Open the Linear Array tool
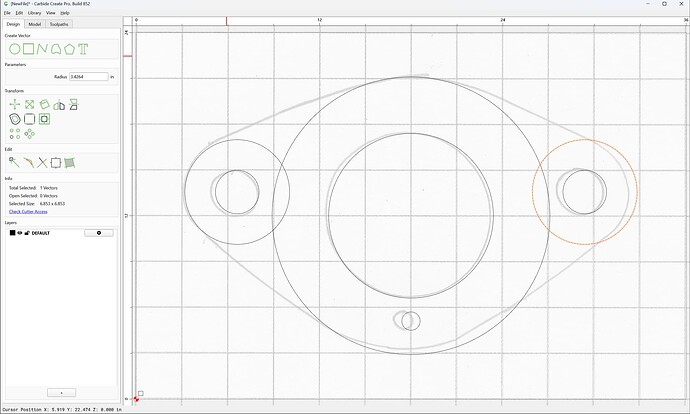The image size is (690, 414). point(15,134)
